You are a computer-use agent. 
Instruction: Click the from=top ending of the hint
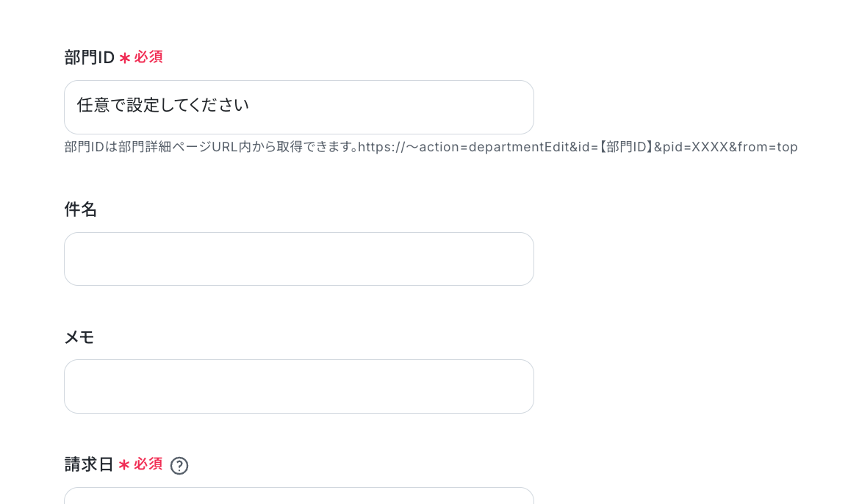[x=768, y=147]
